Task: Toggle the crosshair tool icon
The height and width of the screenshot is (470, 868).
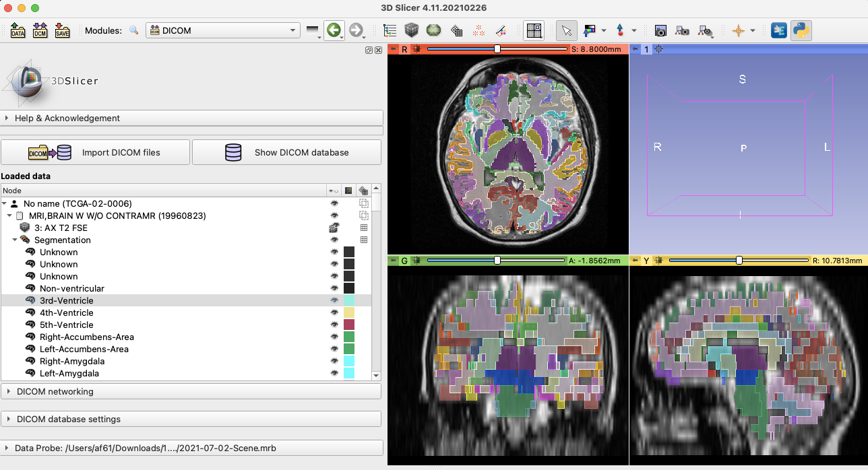Action: 738,30
